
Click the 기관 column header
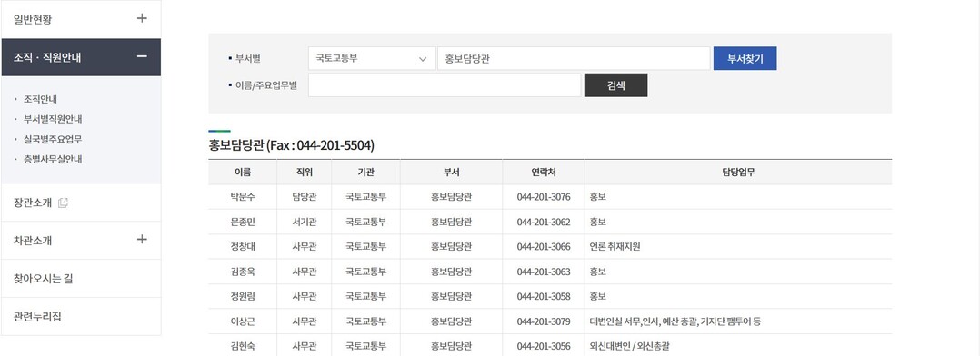[x=366, y=173]
